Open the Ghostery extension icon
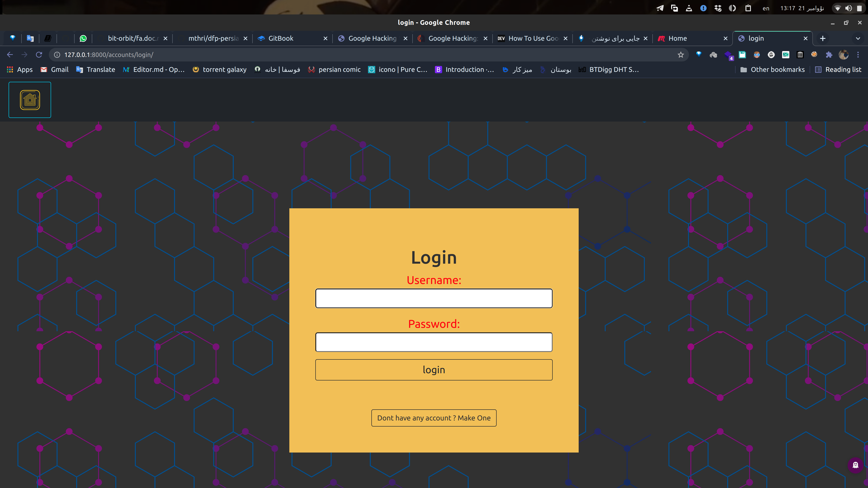 772,54
